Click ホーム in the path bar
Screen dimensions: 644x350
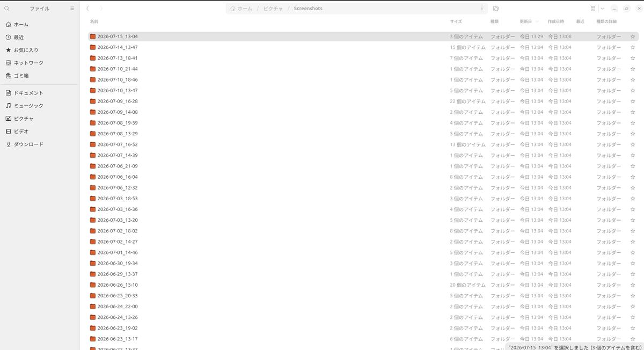[x=241, y=9]
